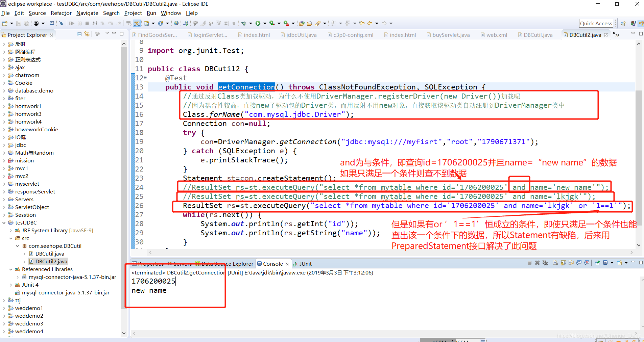Expand the JRE System Library node

11,231
